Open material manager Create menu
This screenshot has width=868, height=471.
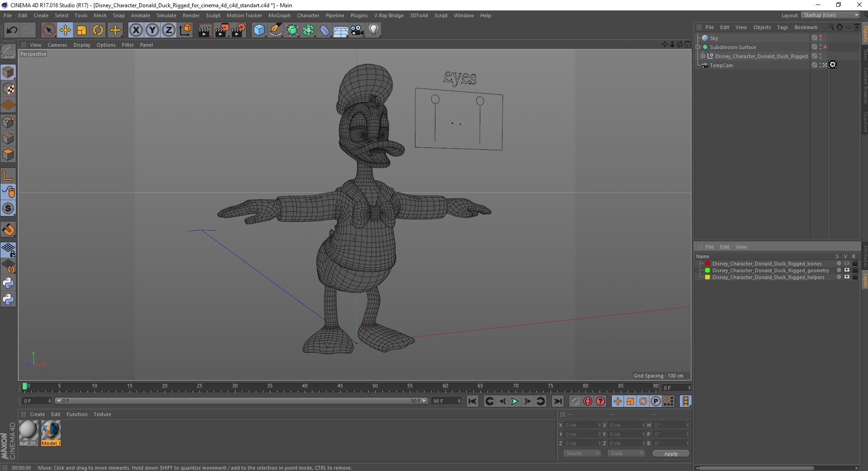pos(37,414)
